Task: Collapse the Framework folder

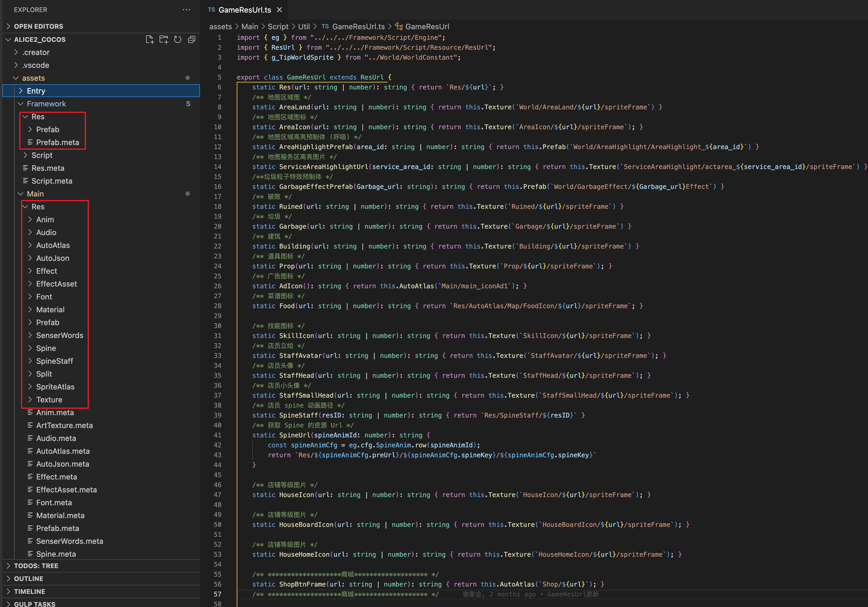Action: (46, 104)
